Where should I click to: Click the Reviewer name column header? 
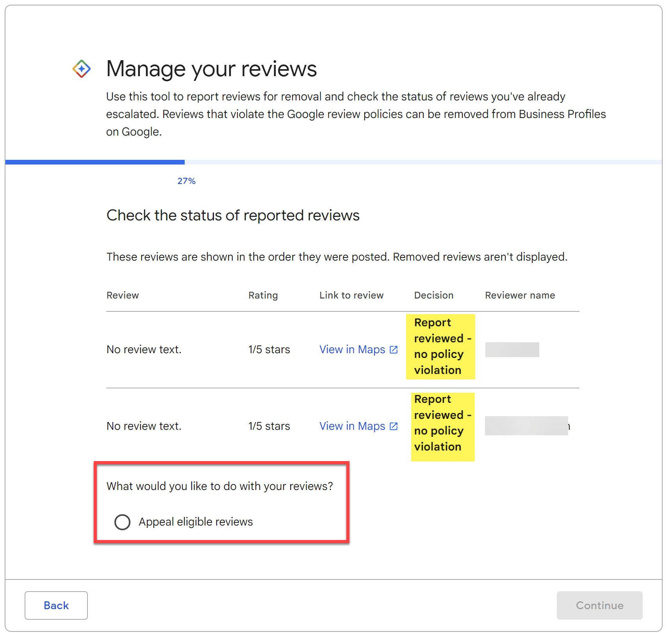[520, 295]
